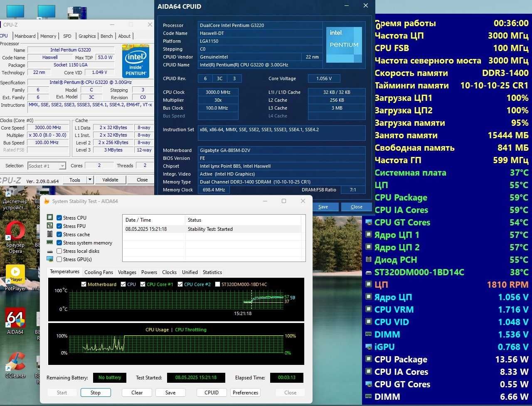Click the Validate button in CPU-Z
Viewport: 532px width, 406px height.
coord(110,180)
